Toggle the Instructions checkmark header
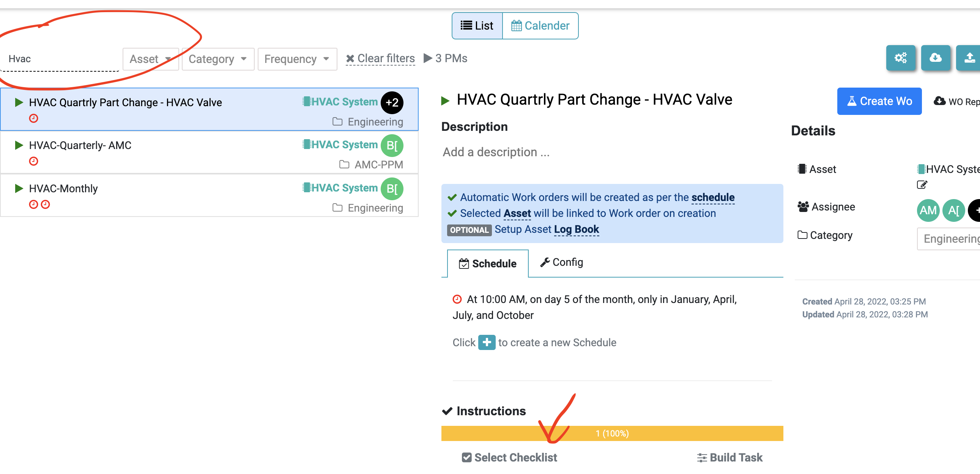980x474 pixels. 447,411
